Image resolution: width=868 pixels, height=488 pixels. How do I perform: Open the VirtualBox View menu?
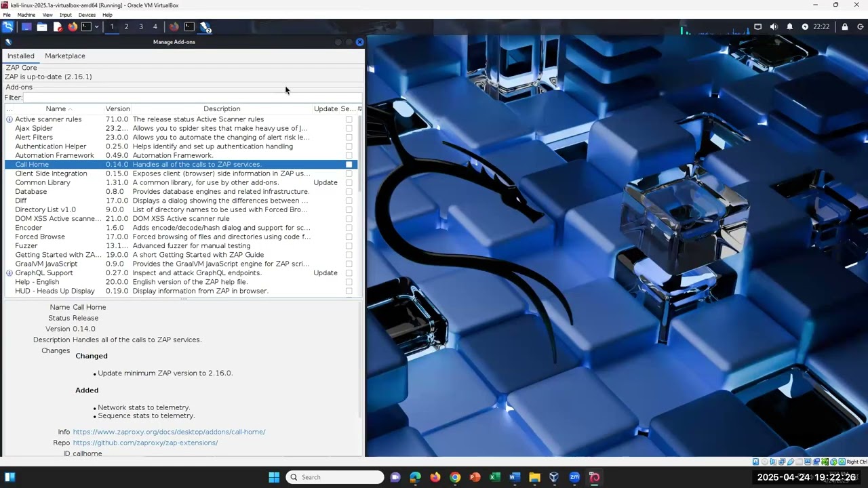(47, 15)
